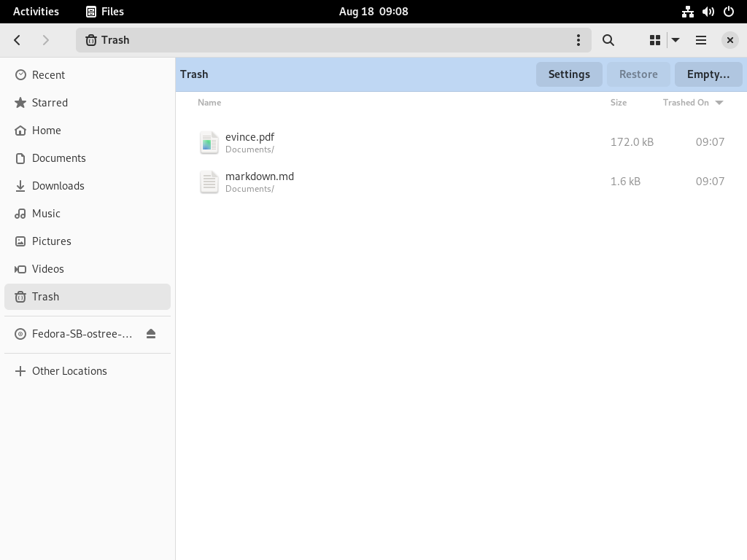Click the evince.pdf file name
Screen dimensions: 747x560
coord(249,137)
